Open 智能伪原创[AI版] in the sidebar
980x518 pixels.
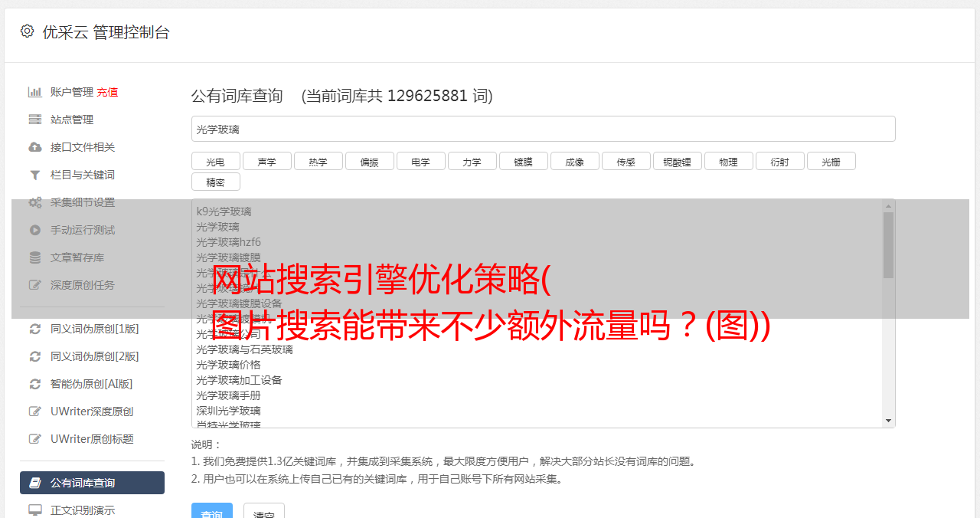(x=92, y=384)
